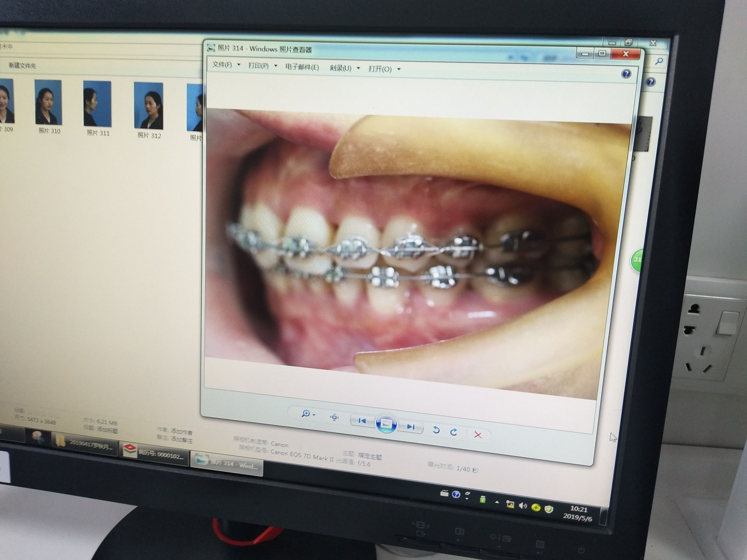Open the 打开(O) menu

coord(380,69)
